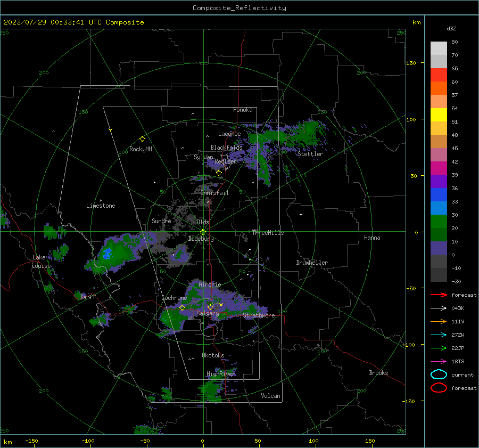The image size is (479, 448).
Task: Click the yellow diamond marker near RockyMH
Action: tap(142, 139)
